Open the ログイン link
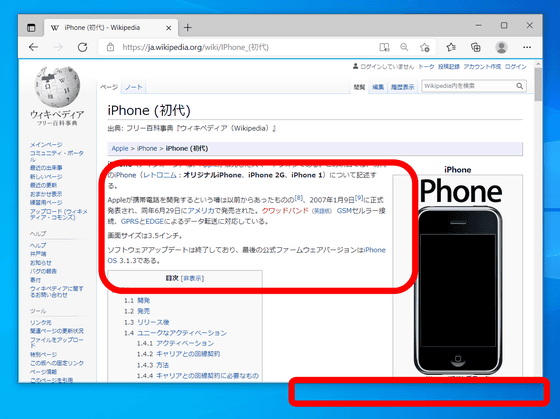 [x=515, y=67]
